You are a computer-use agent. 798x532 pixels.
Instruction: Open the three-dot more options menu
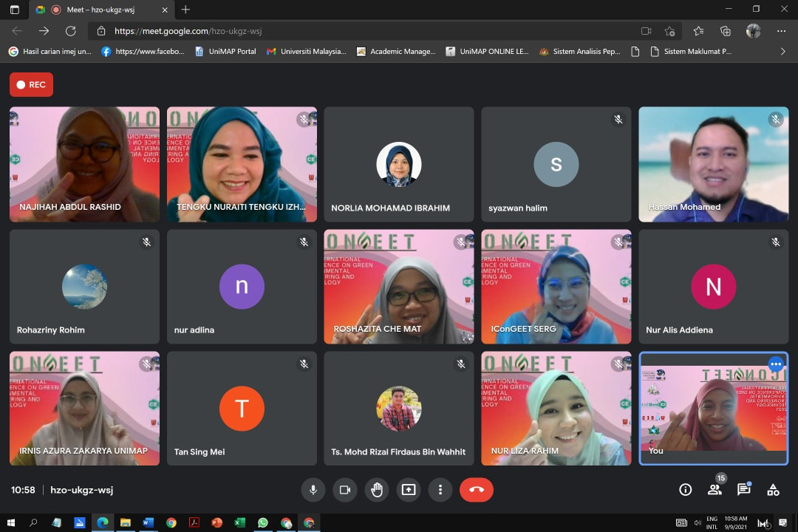pos(440,490)
